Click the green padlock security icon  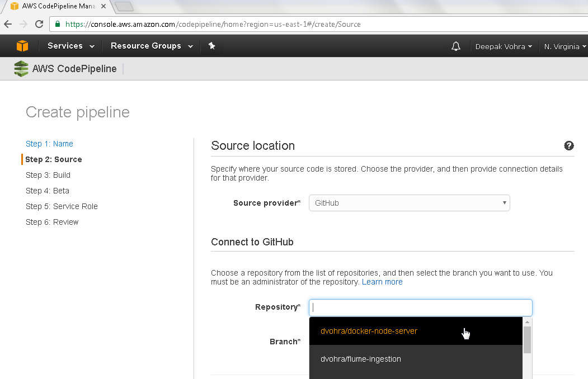click(58, 24)
